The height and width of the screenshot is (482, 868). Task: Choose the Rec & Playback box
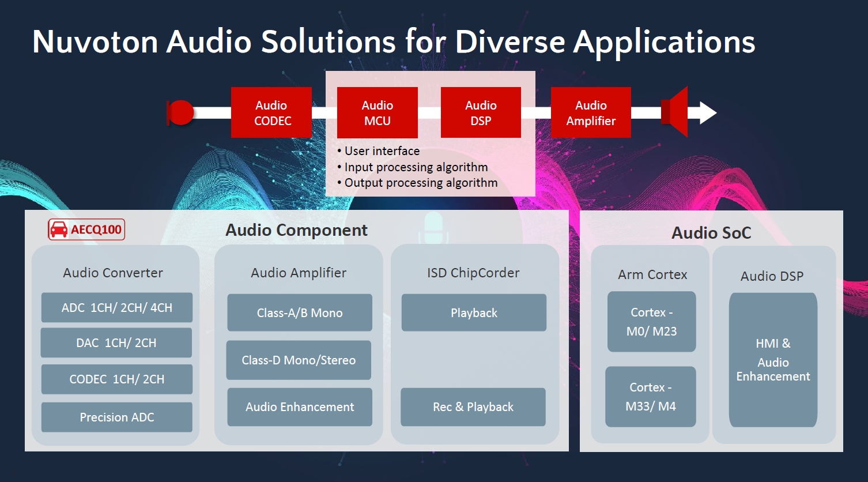[473, 407]
